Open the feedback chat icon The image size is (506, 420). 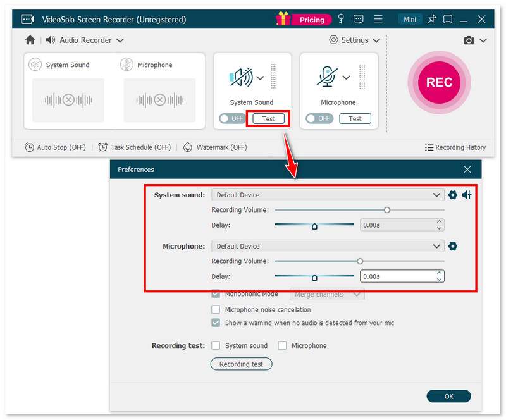tap(358, 19)
